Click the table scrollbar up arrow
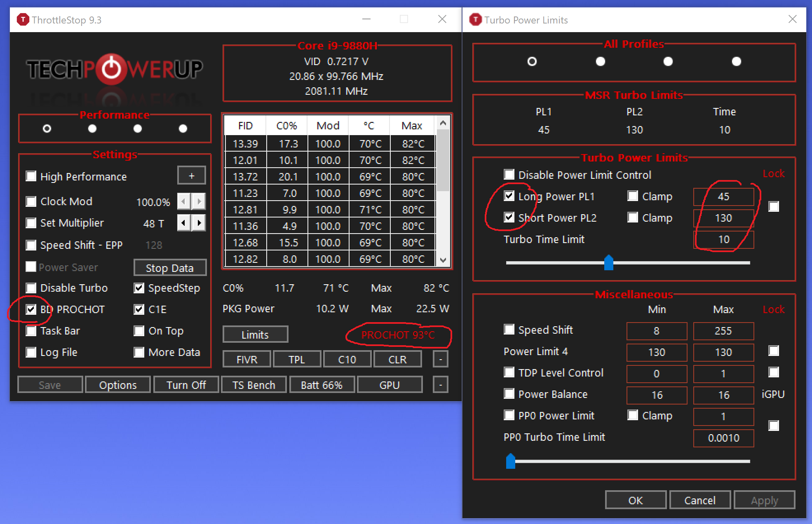 click(x=443, y=123)
